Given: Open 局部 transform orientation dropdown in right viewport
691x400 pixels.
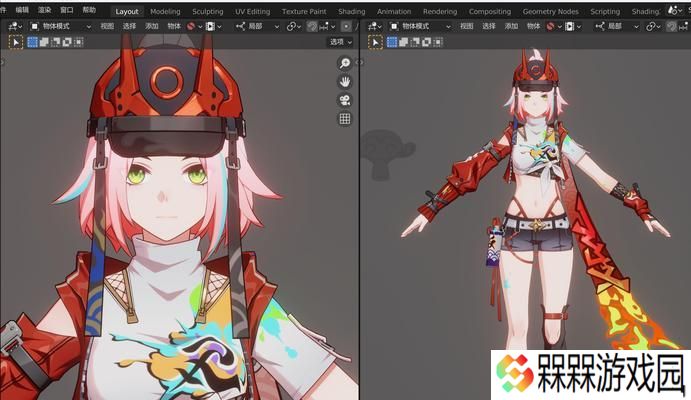Looking at the screenshot, I should 617,26.
